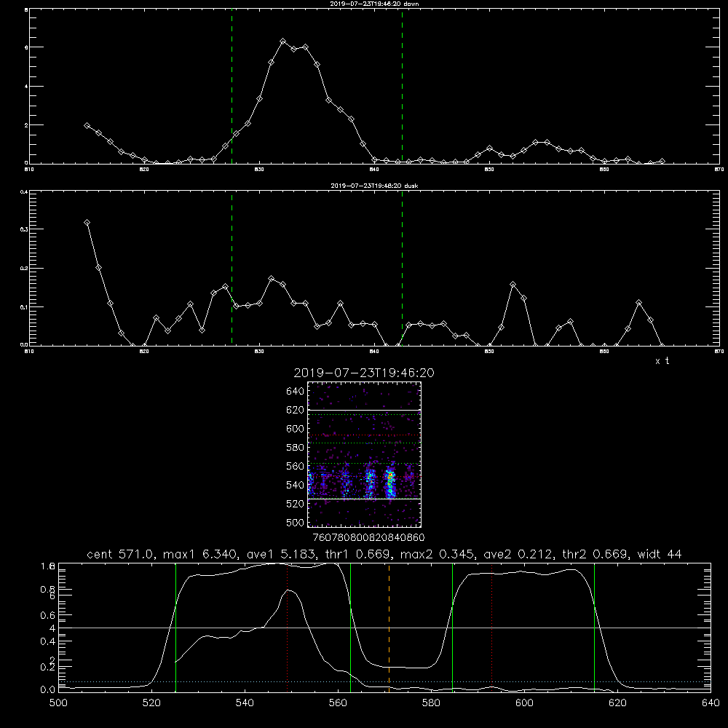Click the '620' x-axis label of bottom plot
The width and height of the screenshot is (728, 728).
pos(617,703)
